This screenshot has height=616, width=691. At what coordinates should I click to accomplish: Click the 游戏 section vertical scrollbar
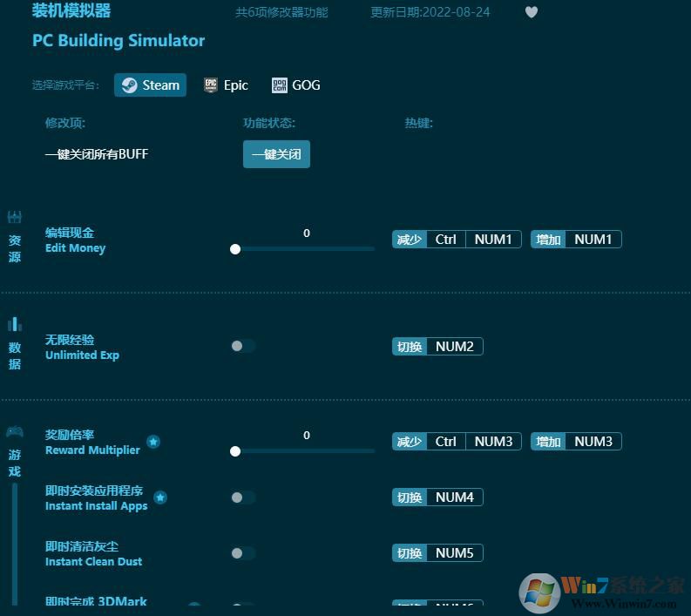pyautogui.click(x=15, y=545)
